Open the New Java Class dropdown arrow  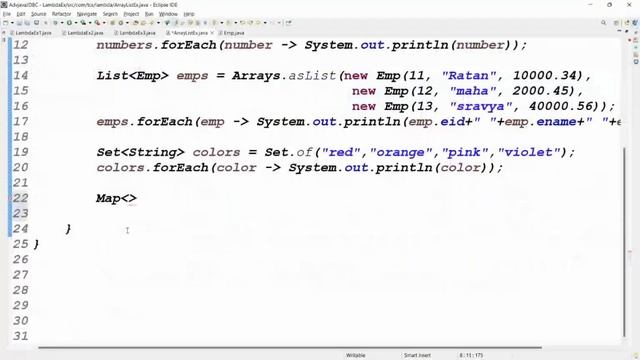coord(127,23)
